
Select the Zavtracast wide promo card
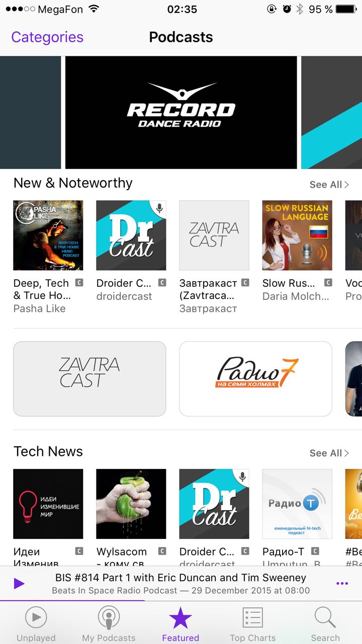[x=89, y=379]
